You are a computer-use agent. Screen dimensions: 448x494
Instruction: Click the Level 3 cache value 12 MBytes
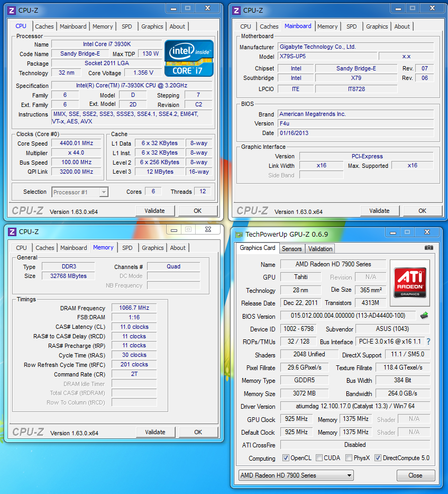point(160,172)
